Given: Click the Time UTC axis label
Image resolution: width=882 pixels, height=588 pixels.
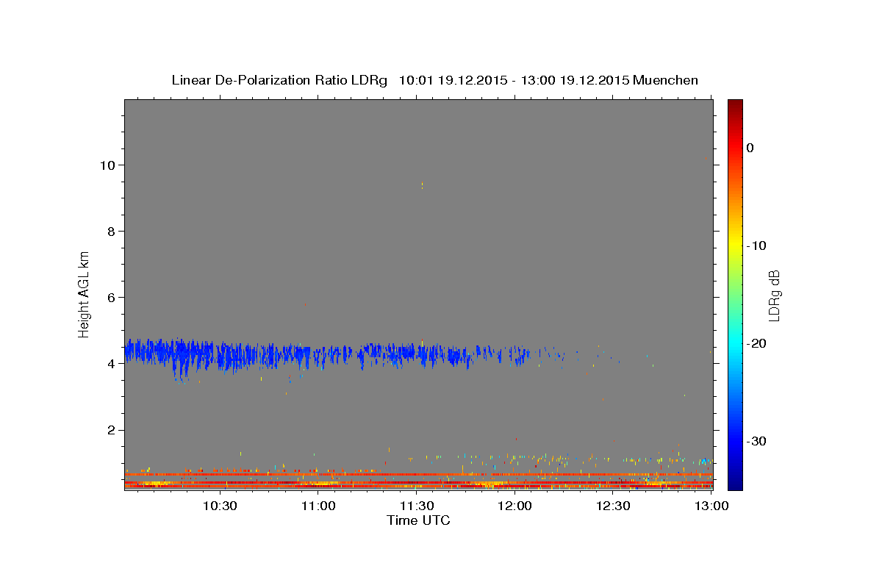Looking at the screenshot, I should coord(418,520).
